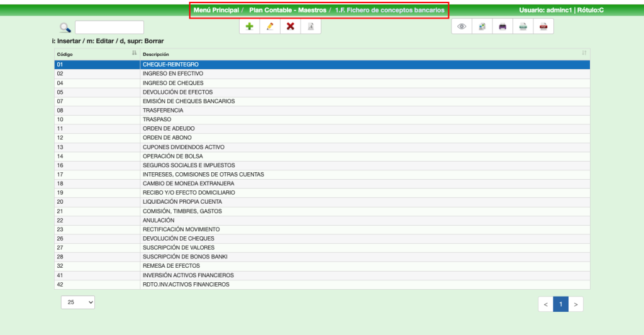Image resolution: width=644 pixels, height=335 pixels.
Task: Click the red X delete icon
Action: point(290,26)
